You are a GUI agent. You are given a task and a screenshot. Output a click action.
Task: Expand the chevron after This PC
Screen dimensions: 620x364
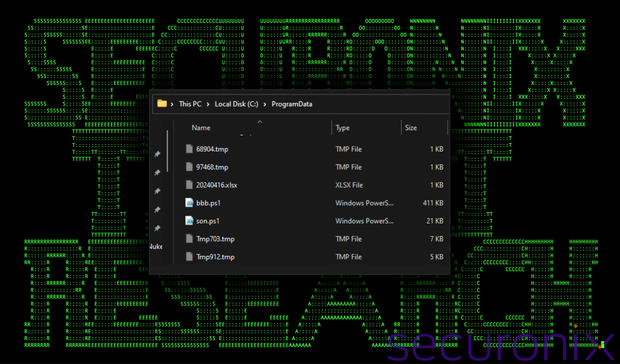(208, 104)
